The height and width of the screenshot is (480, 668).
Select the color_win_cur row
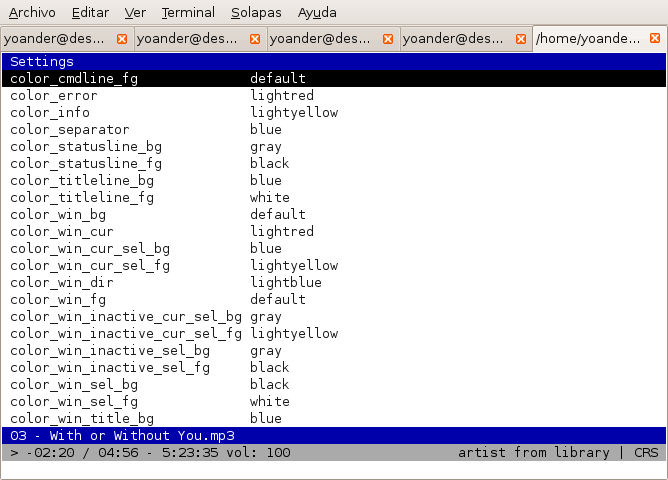click(x=334, y=231)
